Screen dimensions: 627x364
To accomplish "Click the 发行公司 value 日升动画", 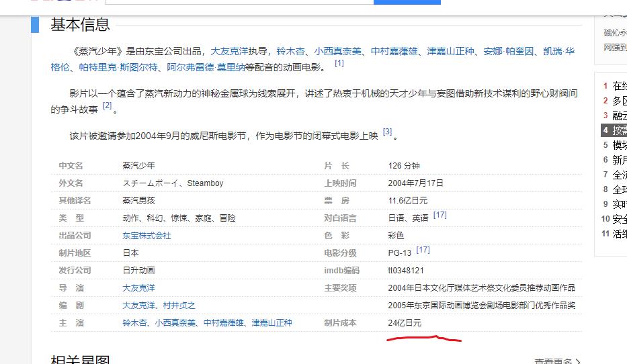I will 138,270.
